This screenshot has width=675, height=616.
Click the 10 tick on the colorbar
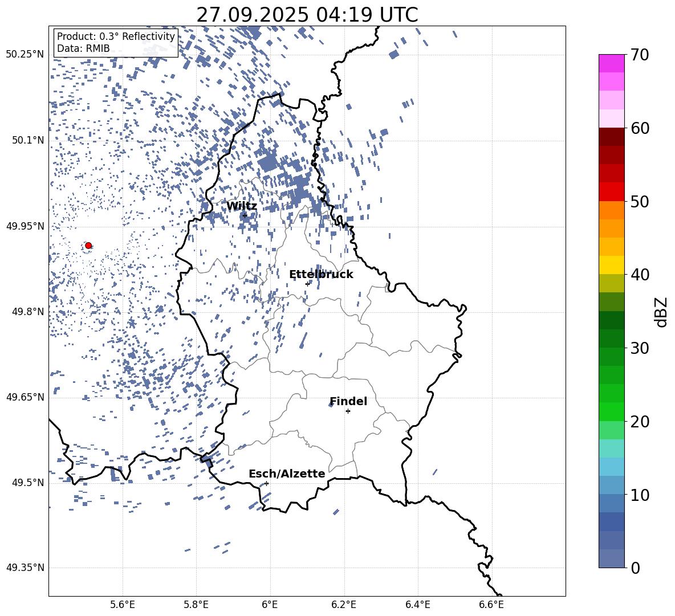[639, 495]
